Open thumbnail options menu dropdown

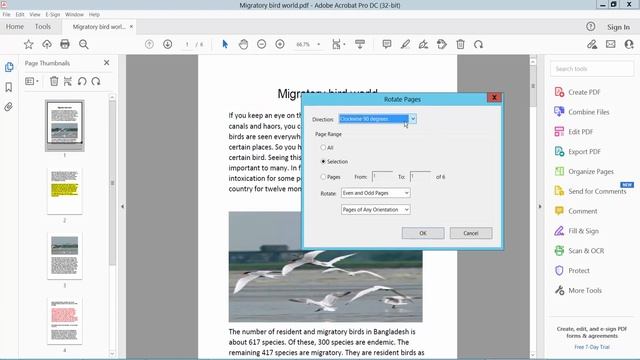click(32, 81)
